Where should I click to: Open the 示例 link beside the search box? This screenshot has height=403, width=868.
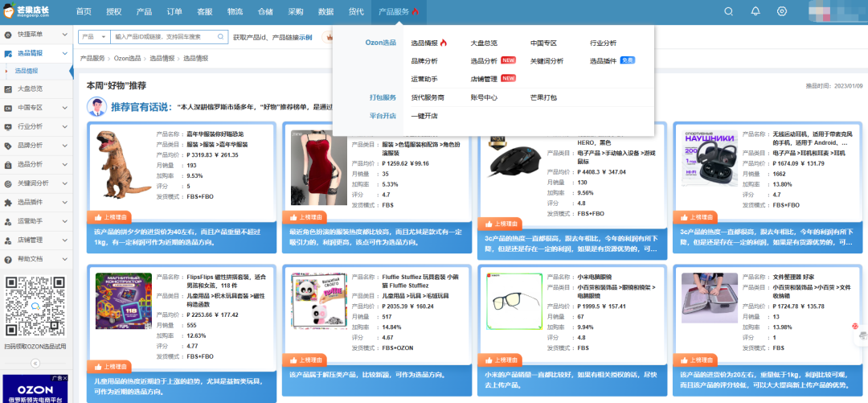tap(305, 38)
